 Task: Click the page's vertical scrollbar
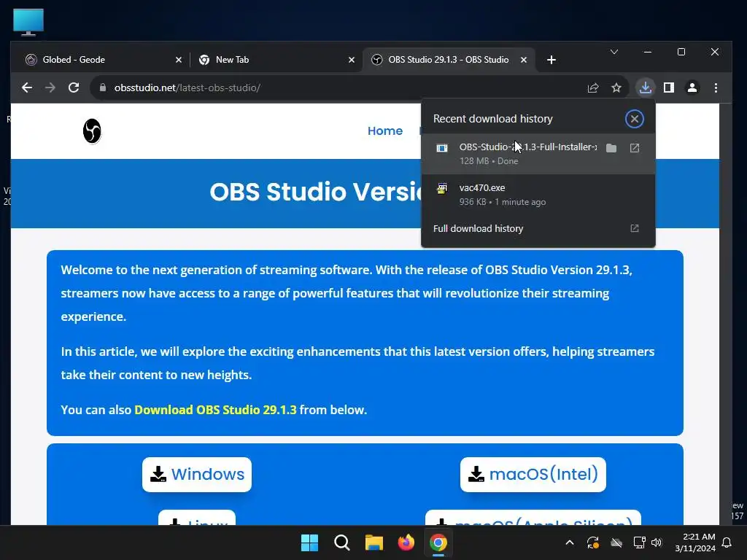pos(725,314)
